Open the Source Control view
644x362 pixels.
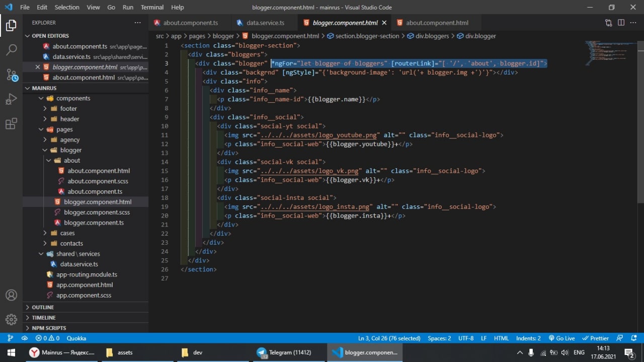11,75
